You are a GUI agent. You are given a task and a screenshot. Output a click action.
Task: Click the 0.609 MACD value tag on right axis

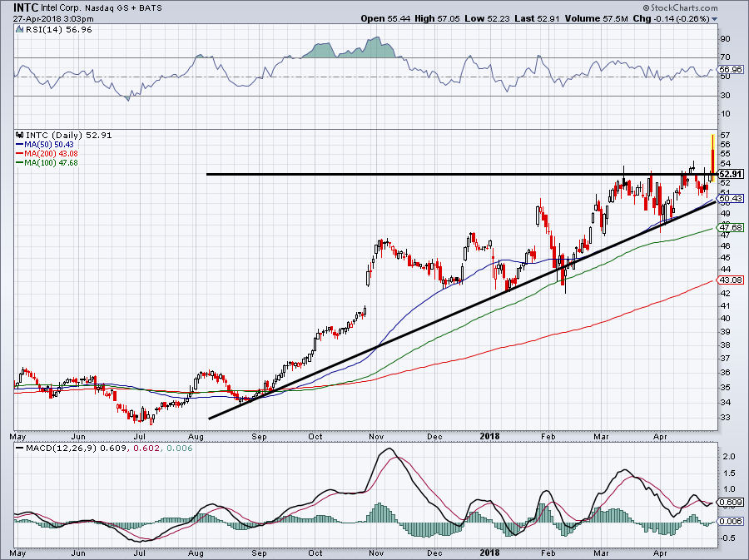click(x=732, y=503)
